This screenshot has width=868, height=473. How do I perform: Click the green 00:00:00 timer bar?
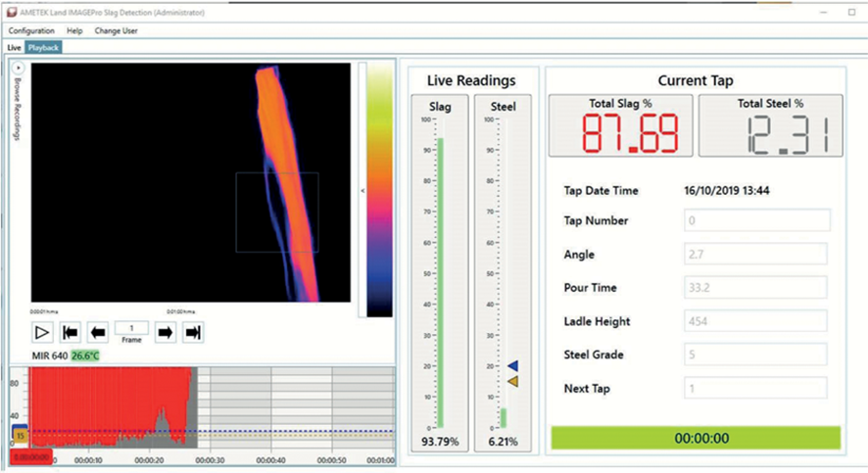[x=695, y=439]
